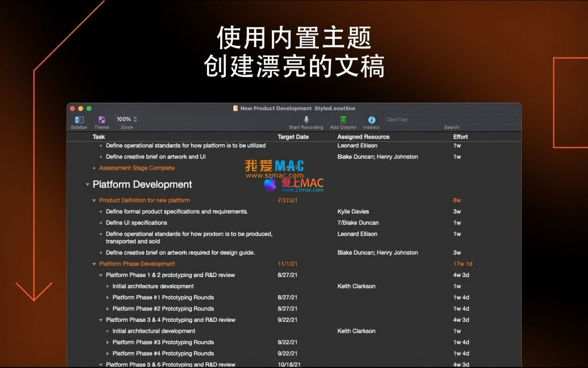Open the Theme picker icon

(x=101, y=120)
